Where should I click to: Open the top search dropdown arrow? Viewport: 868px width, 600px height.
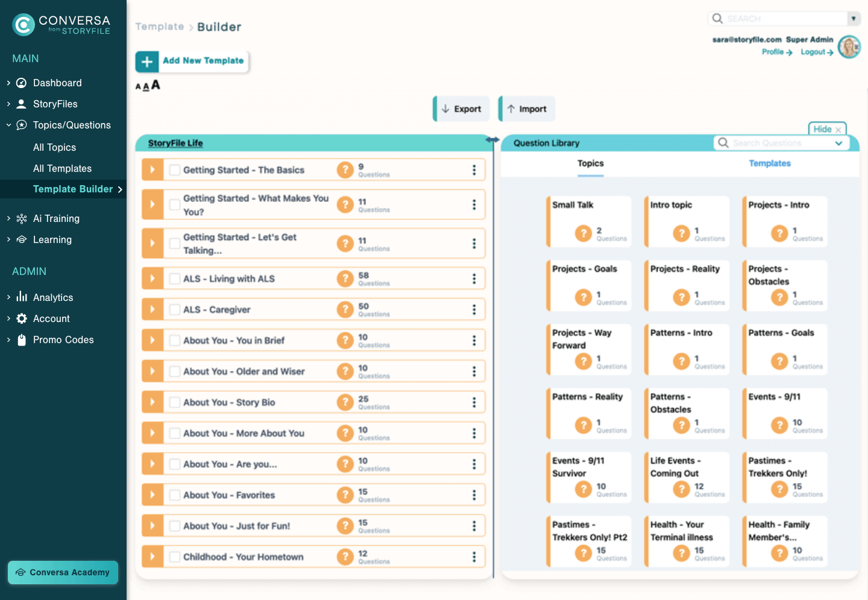click(x=854, y=19)
